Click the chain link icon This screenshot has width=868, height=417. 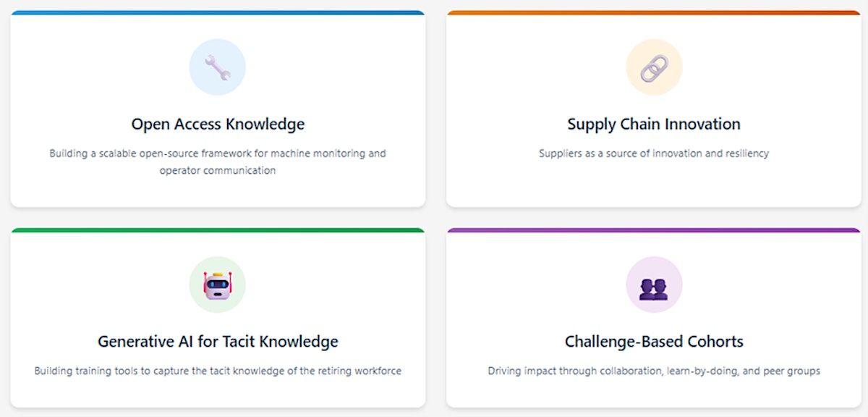[x=654, y=67]
